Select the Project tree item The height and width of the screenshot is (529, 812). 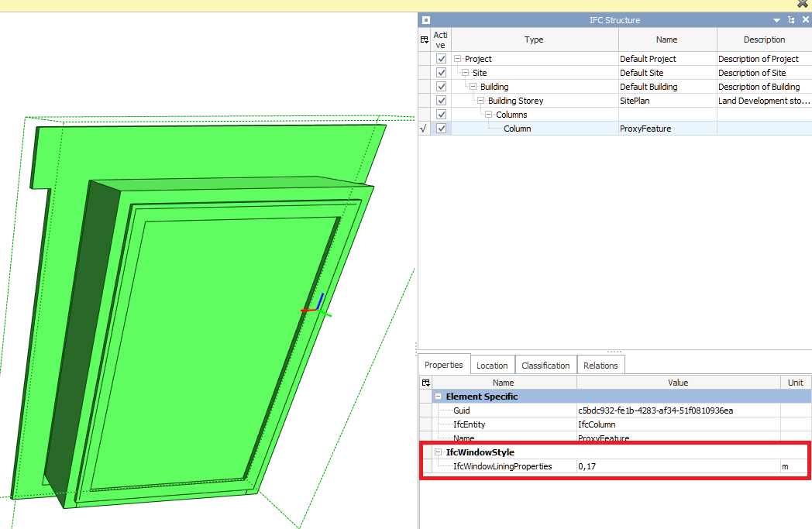coord(478,59)
